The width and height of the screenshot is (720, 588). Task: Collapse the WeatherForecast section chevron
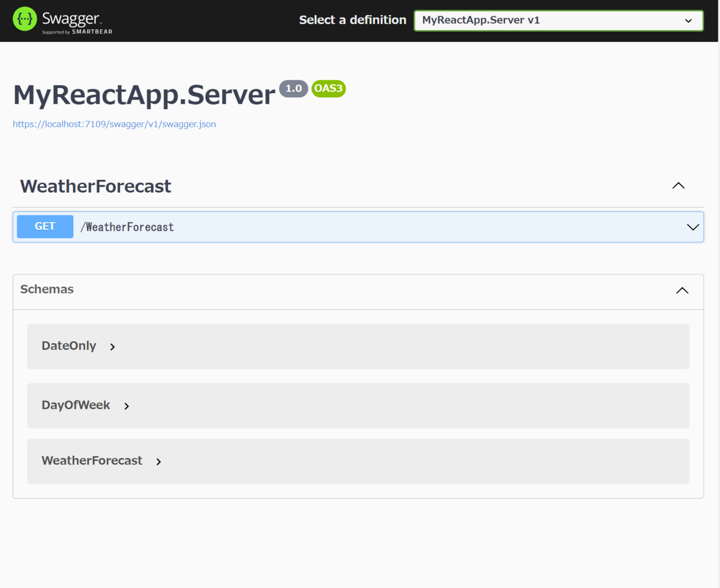point(679,186)
